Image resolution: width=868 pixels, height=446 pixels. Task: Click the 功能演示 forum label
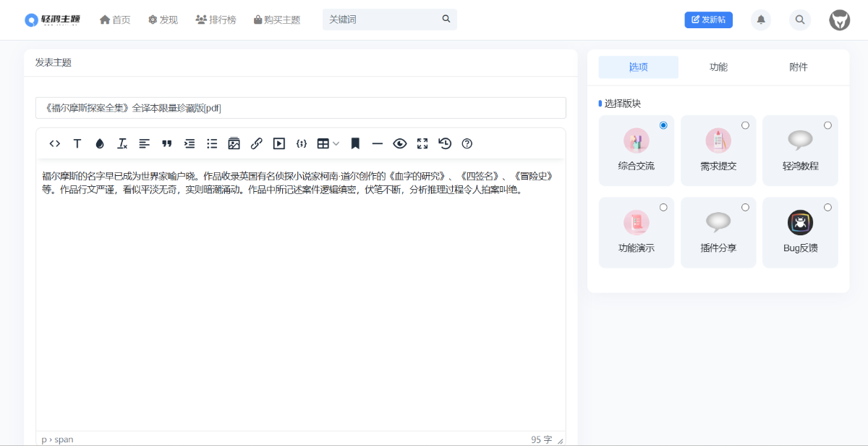(x=637, y=248)
